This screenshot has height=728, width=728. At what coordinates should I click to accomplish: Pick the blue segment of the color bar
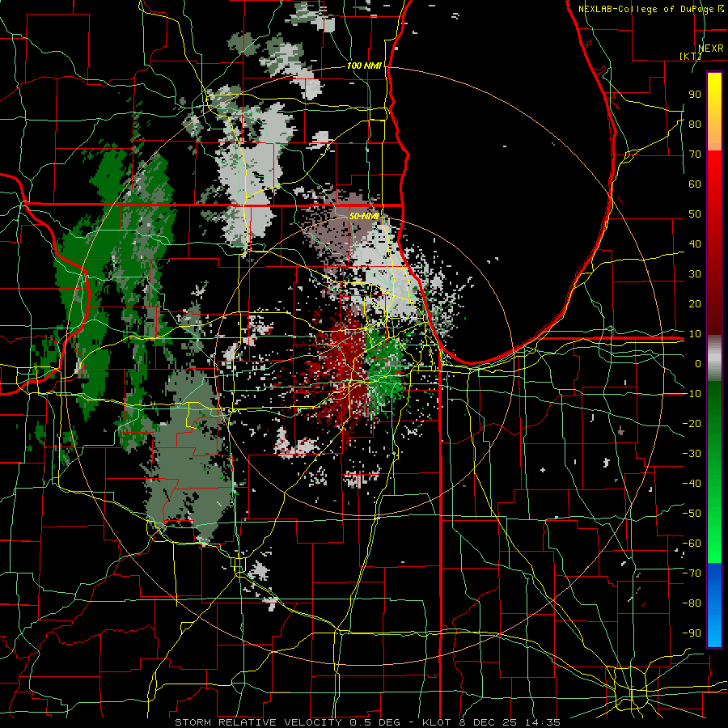(714, 605)
